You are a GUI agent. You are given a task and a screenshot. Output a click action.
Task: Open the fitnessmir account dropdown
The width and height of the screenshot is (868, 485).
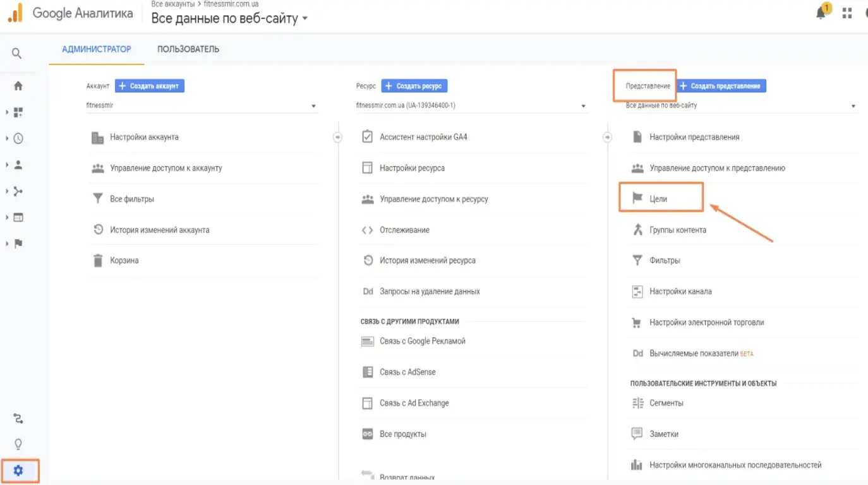(202, 106)
